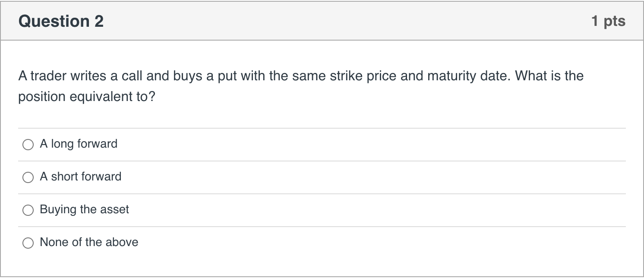This screenshot has height=278, width=644.
Task: Select the "A short forward" radio button
Action: pos(28,177)
